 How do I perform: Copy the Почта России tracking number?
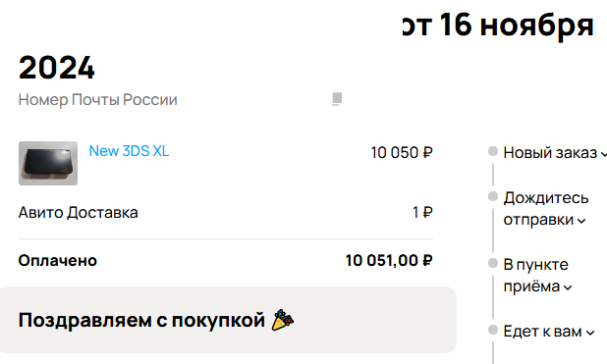337,99
